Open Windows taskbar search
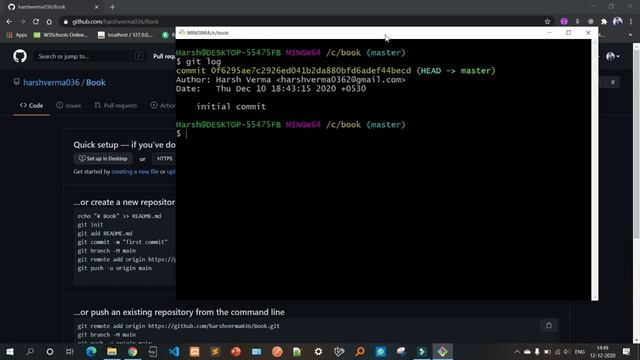 coord(30,351)
